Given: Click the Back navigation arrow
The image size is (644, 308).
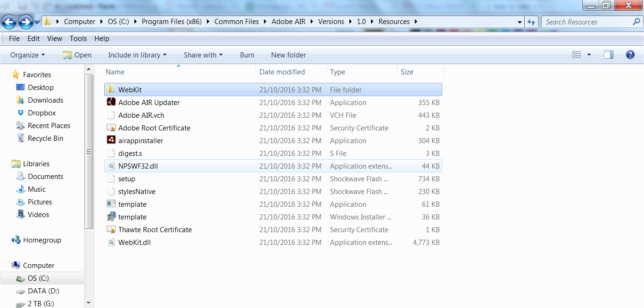Looking at the screenshot, I should pos(9,22).
